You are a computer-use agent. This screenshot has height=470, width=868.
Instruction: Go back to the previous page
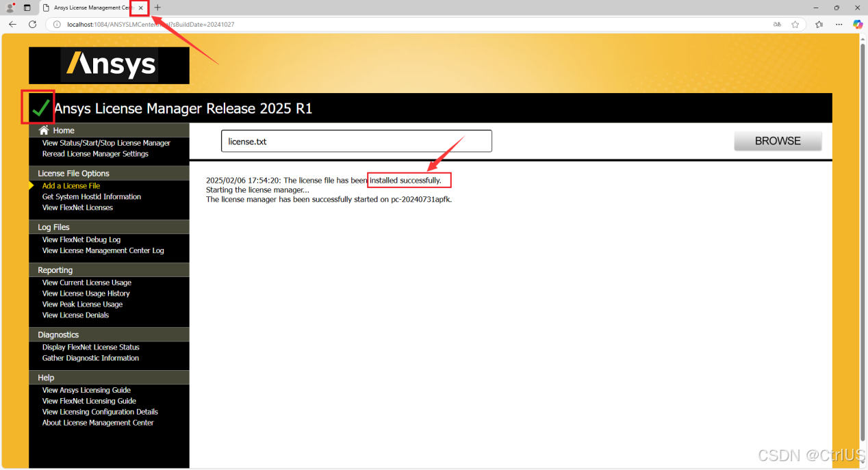click(12, 24)
